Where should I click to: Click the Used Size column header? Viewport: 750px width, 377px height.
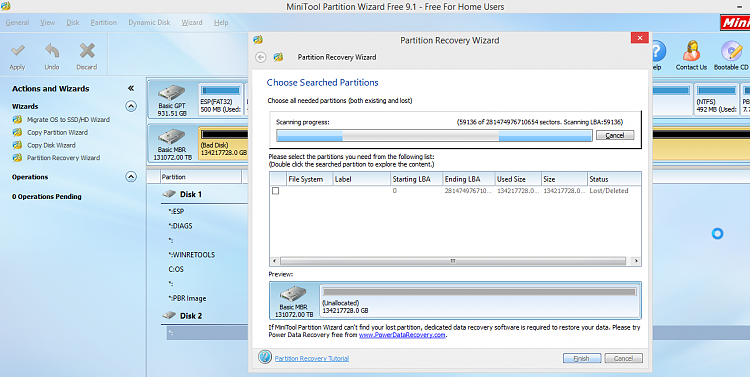[x=518, y=179]
